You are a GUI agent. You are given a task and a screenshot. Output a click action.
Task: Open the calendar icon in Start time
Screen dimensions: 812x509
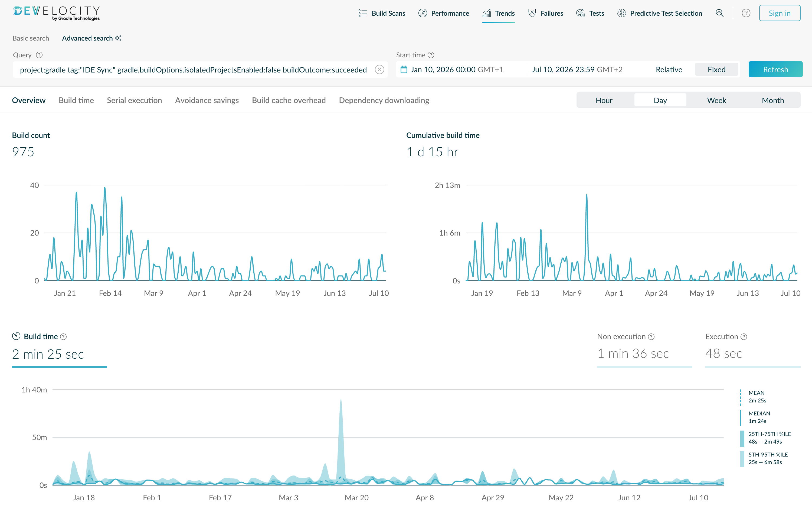pyautogui.click(x=404, y=69)
